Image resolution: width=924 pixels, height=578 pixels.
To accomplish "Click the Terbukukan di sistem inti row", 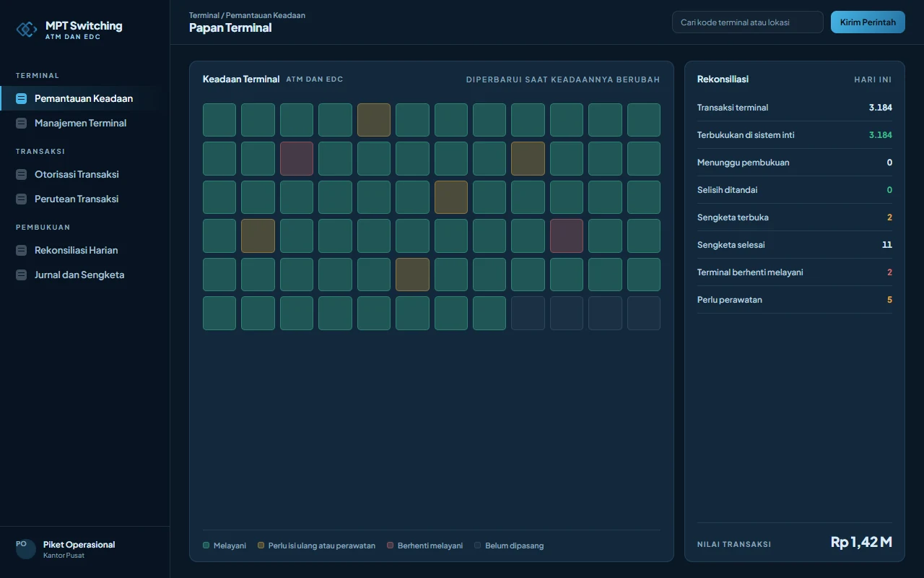I will click(x=795, y=135).
